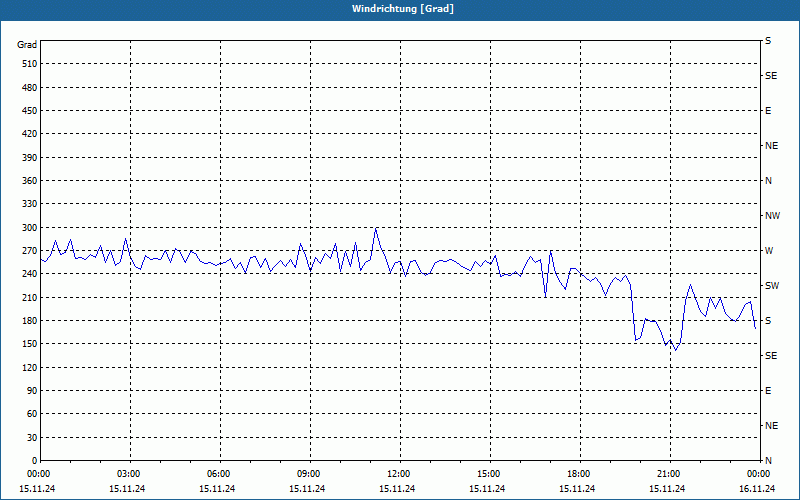The image size is (800, 500).
Task: Pick the 390 degree axis label
Action: click(x=30, y=157)
